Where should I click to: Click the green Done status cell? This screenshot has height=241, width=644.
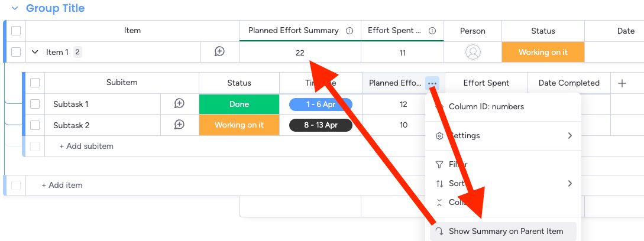click(x=239, y=105)
